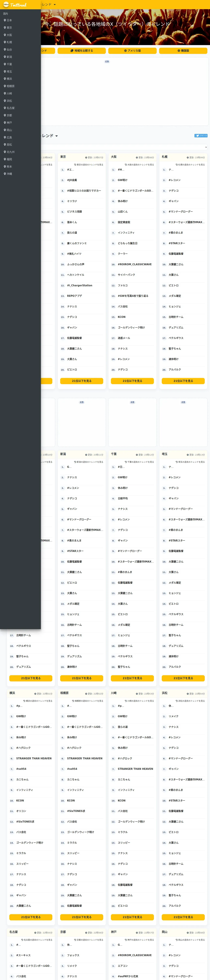Click the map pin icon beside 横浜
The height and width of the screenshot is (980, 210).
(x=5, y=79)
